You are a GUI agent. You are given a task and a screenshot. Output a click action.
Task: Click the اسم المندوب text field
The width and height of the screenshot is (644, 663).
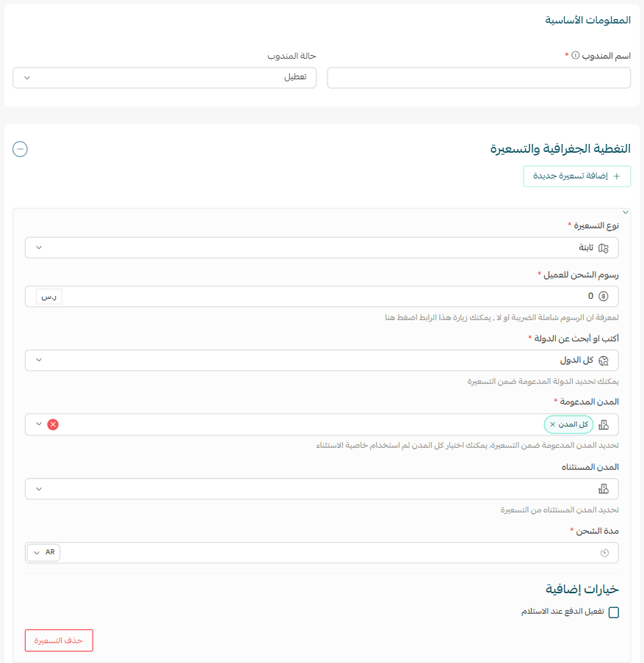point(478,78)
